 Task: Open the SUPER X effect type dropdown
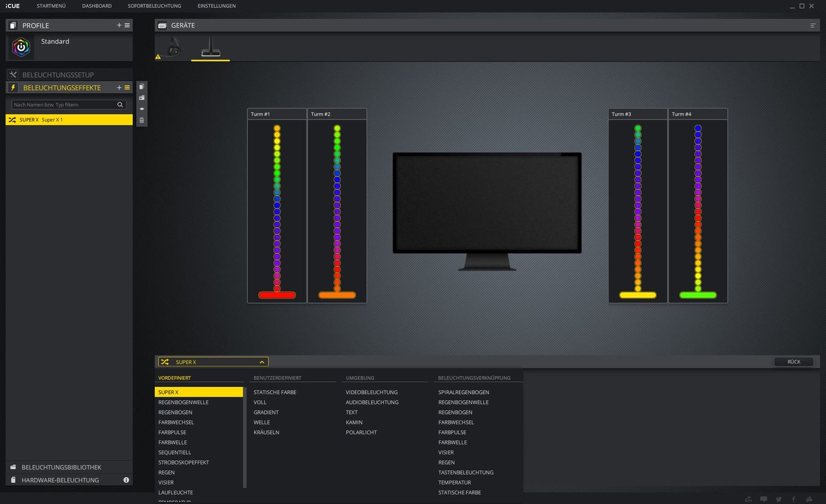pos(213,362)
